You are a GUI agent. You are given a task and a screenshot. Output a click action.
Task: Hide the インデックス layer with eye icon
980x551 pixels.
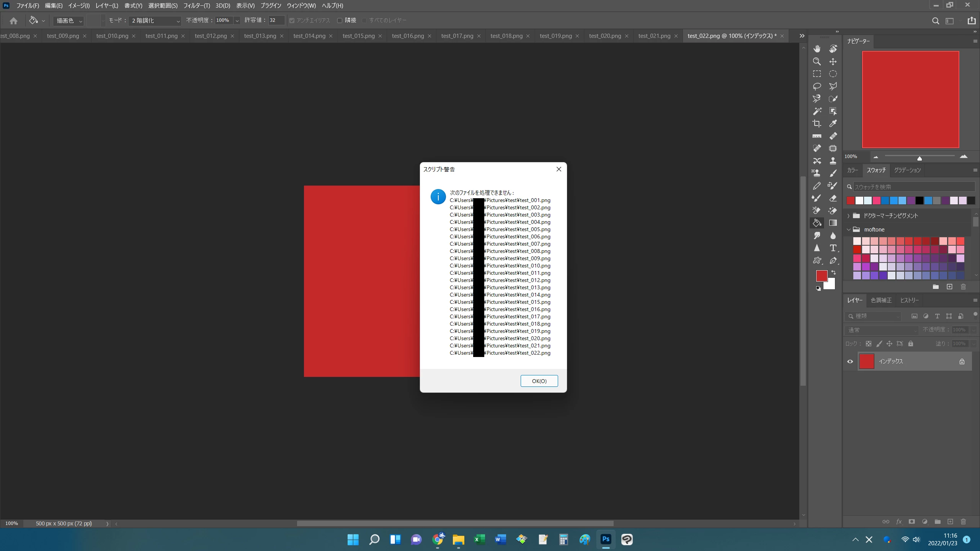click(x=850, y=361)
